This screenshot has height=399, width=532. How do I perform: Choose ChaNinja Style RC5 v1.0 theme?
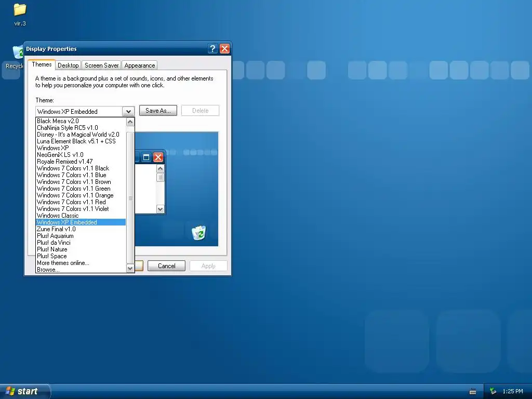tap(81, 128)
